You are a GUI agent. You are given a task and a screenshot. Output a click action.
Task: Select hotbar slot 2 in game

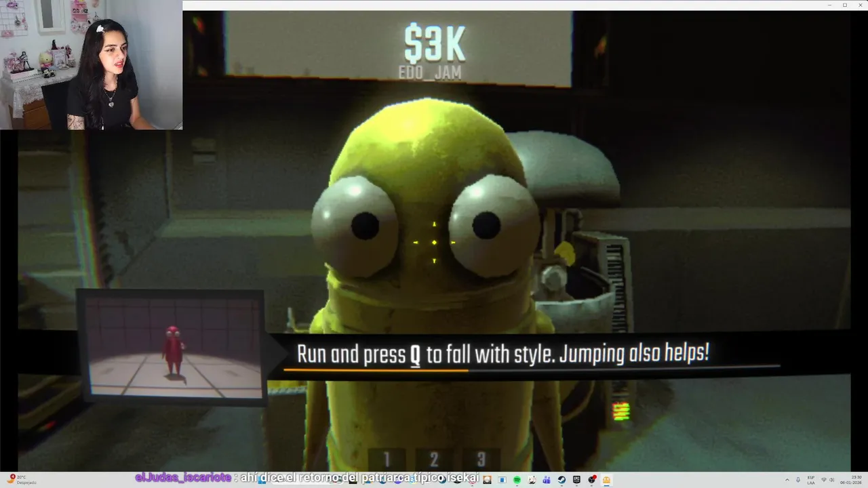[434, 460]
